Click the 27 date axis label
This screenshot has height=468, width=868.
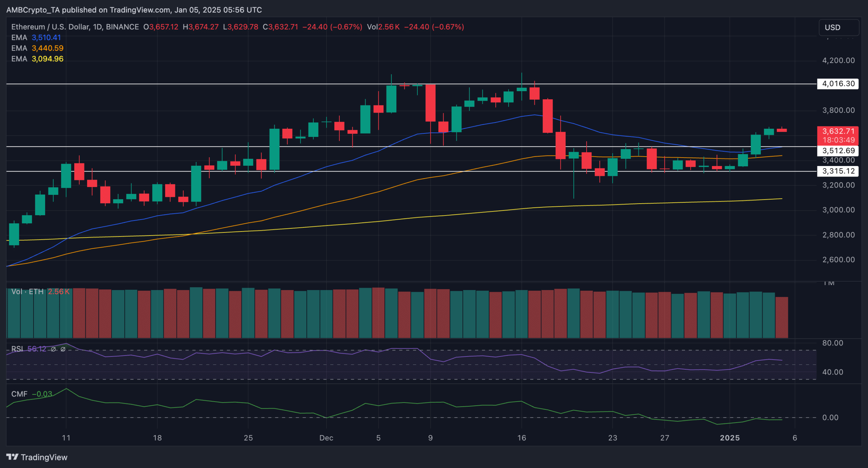coord(665,438)
